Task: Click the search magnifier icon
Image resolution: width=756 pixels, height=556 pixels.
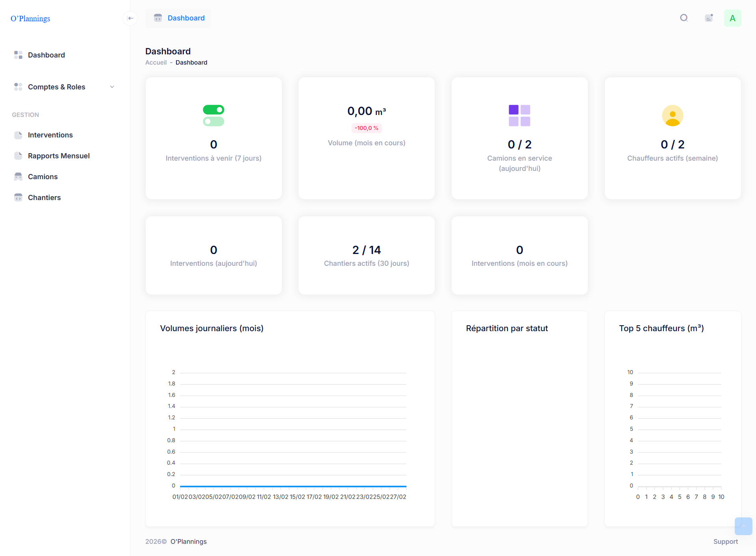Action: point(684,18)
